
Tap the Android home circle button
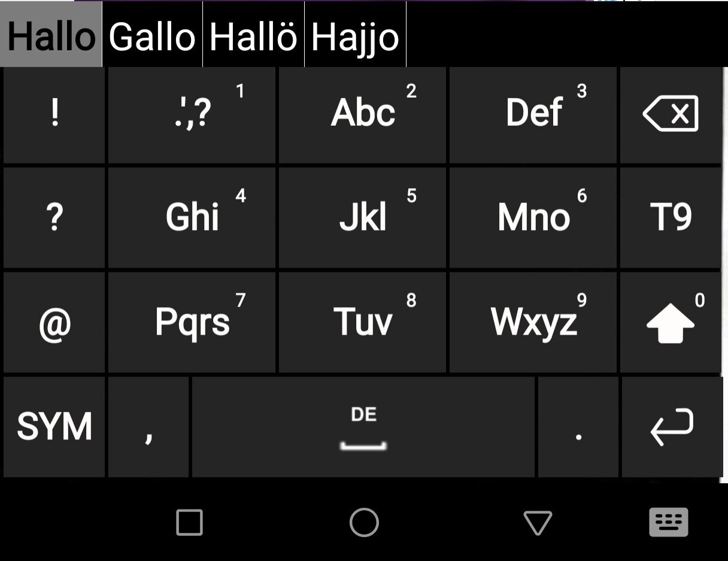point(364,523)
